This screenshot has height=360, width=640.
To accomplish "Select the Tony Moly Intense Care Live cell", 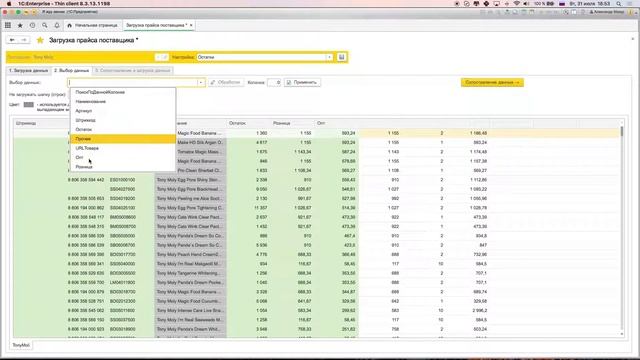I will (190, 311).
